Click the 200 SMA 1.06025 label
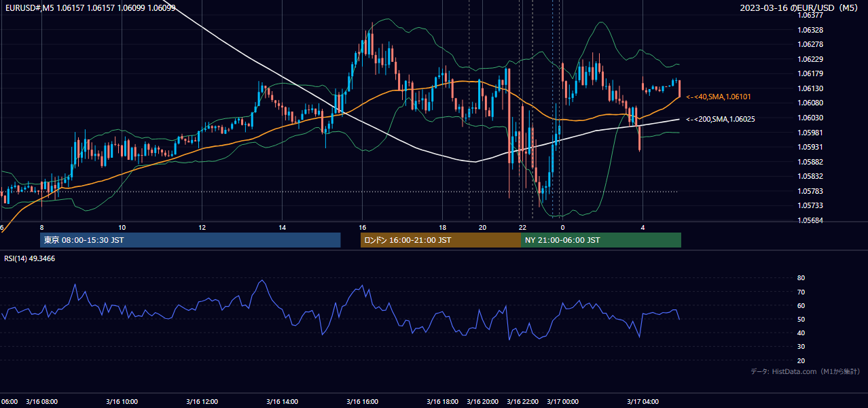868x408 pixels. click(721, 120)
